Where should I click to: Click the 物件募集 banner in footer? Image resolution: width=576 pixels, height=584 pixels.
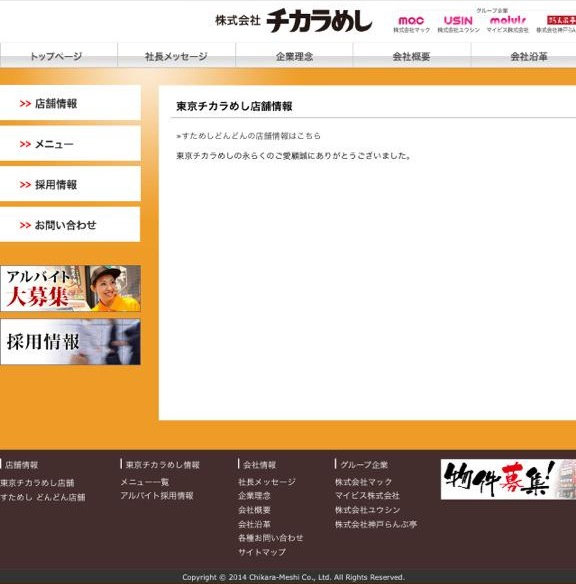(x=508, y=479)
